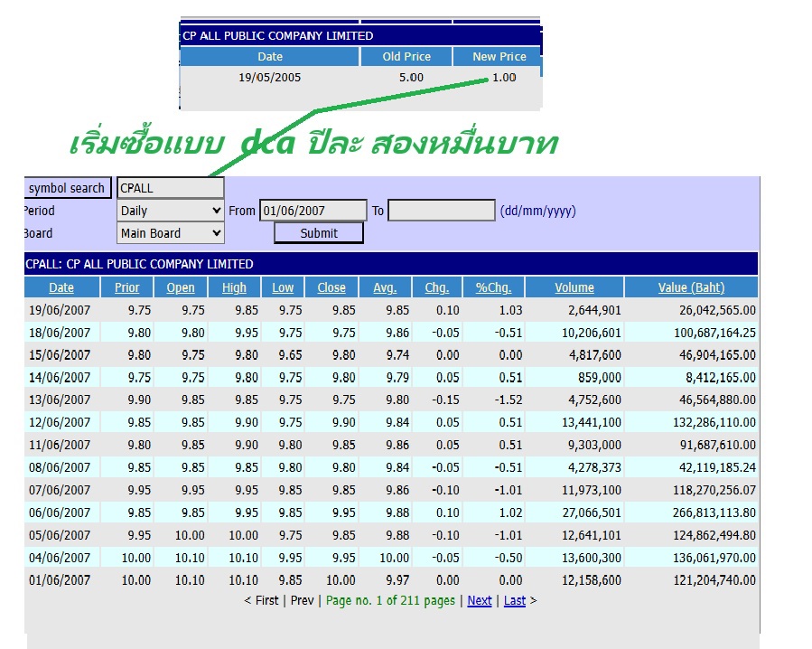Select date cell 01/06/2007 in table
This screenshot has height=649, width=812.
click(x=60, y=580)
